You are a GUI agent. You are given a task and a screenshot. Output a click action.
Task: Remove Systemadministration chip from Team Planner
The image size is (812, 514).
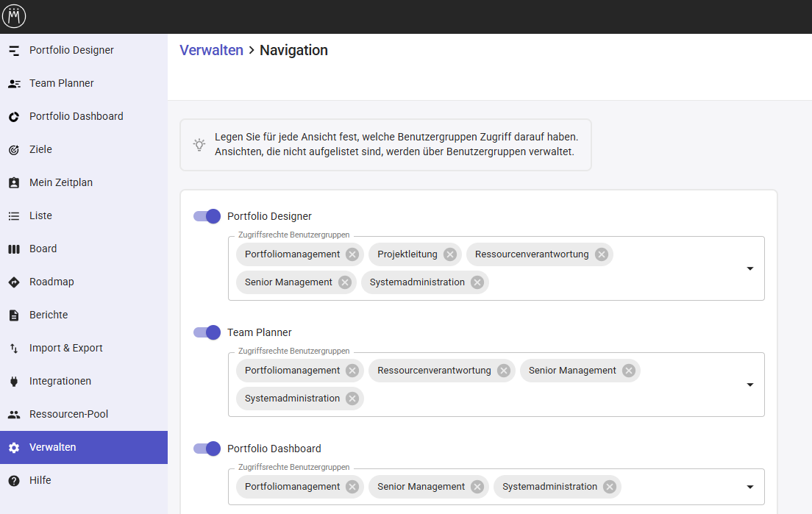click(352, 399)
